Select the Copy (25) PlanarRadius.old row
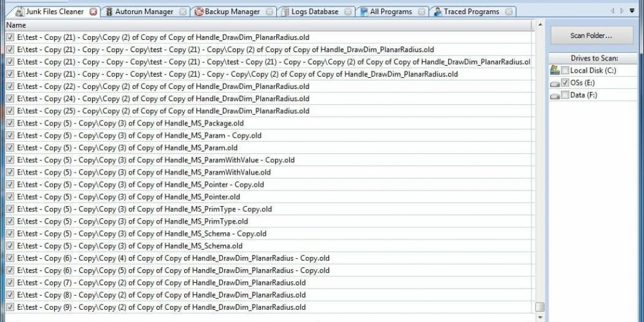Viewport: 644px width, 322px height. 269,111
